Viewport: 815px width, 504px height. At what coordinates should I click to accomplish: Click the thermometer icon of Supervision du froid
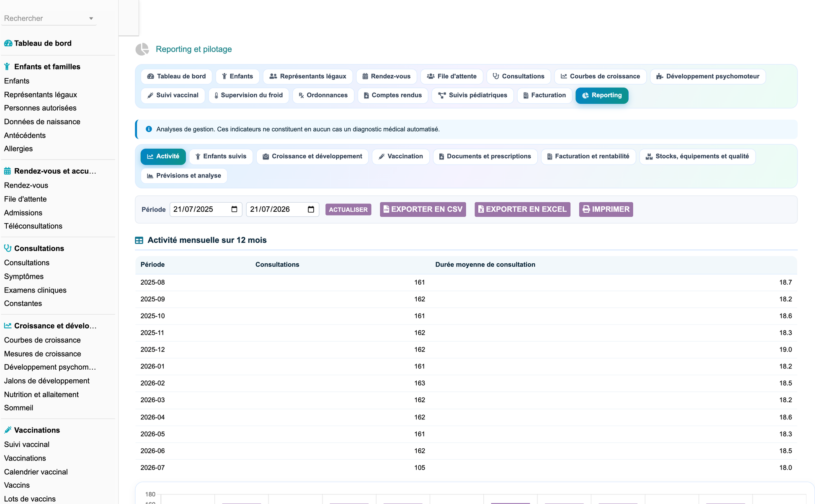[x=216, y=95]
